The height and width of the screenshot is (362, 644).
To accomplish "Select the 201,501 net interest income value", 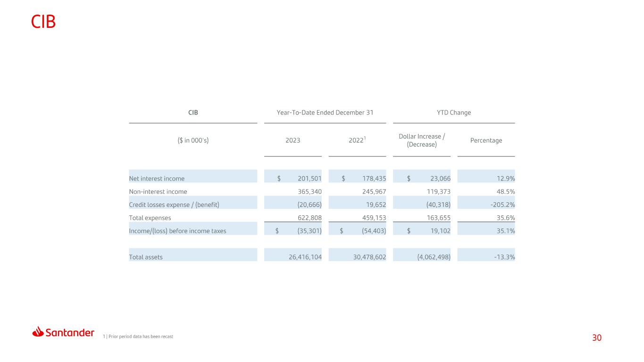I will tap(309, 179).
